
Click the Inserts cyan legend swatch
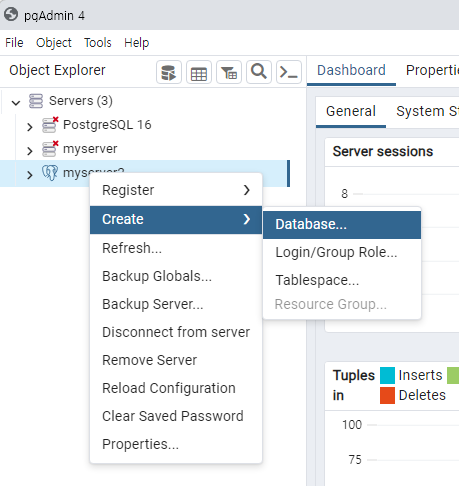(387, 375)
